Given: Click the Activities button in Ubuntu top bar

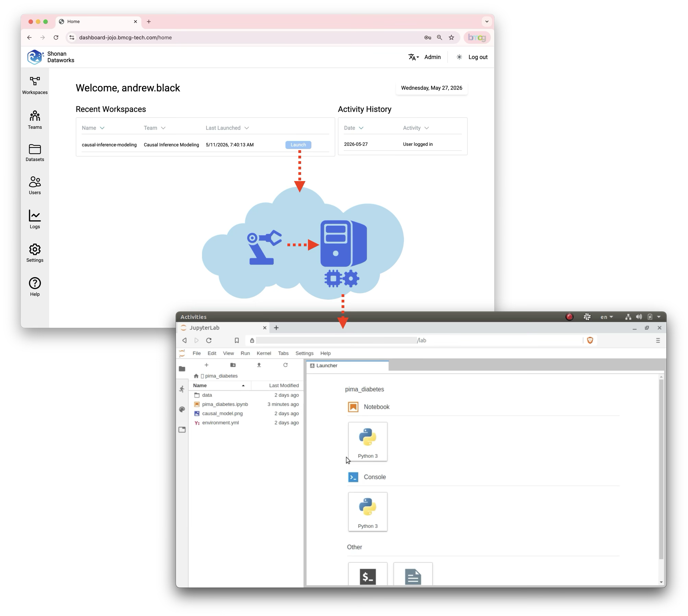Looking at the screenshot, I should (x=193, y=317).
